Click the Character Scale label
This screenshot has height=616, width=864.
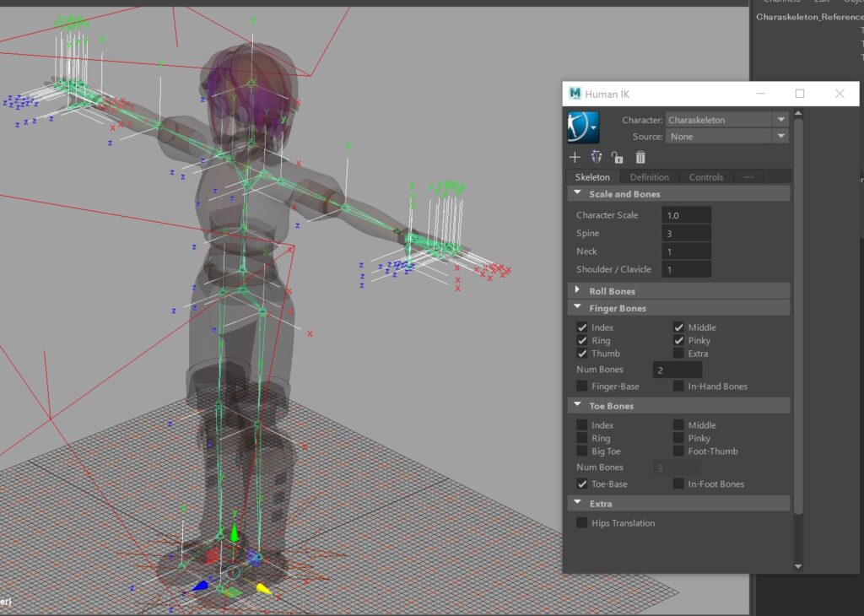click(x=607, y=215)
